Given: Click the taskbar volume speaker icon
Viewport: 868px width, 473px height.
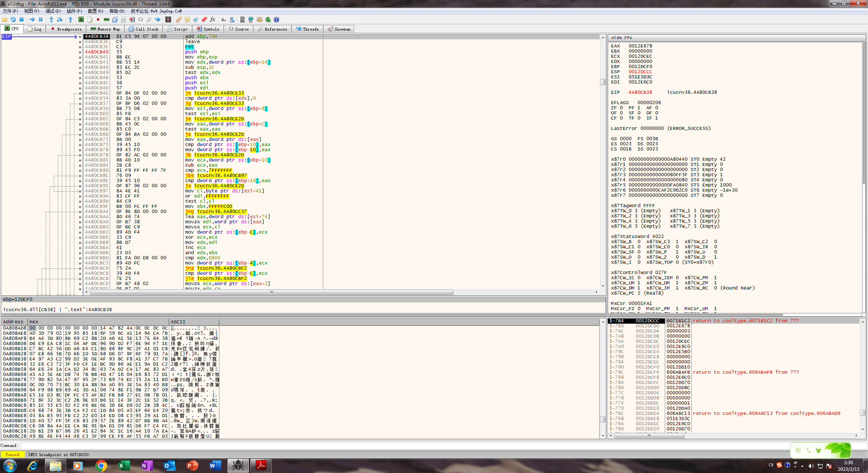Looking at the screenshot, I should (811, 466).
